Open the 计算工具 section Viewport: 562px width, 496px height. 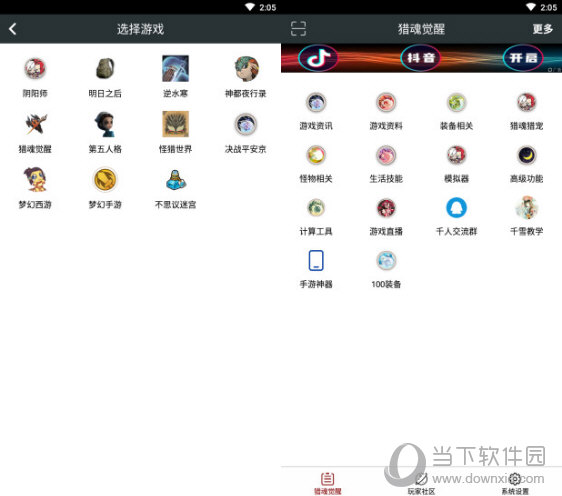click(316, 208)
